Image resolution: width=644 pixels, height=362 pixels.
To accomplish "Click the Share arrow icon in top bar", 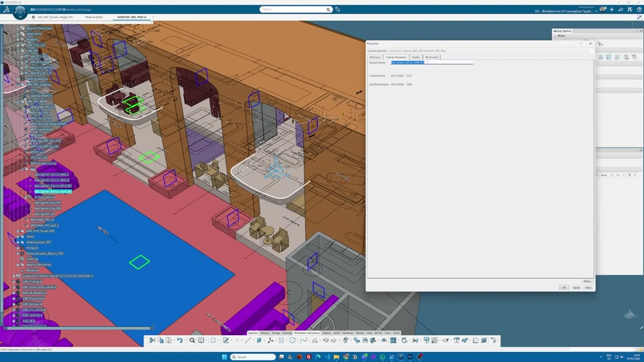I will pyautogui.click(x=620, y=10).
